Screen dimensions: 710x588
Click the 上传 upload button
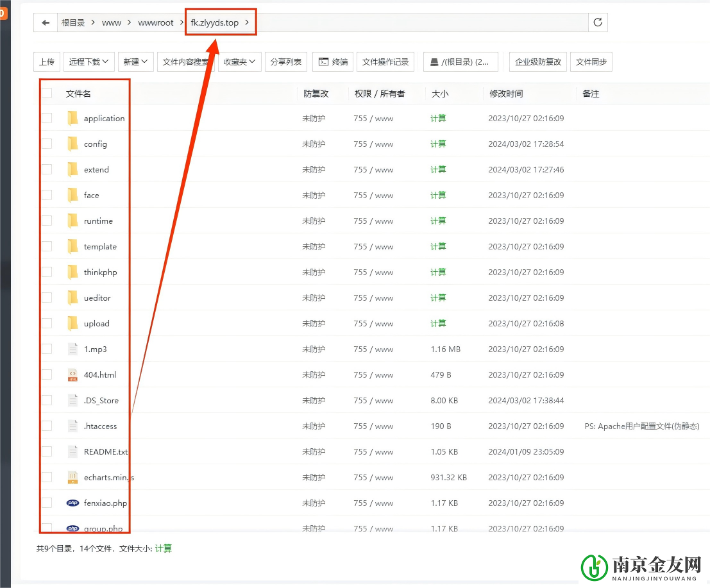(x=47, y=62)
